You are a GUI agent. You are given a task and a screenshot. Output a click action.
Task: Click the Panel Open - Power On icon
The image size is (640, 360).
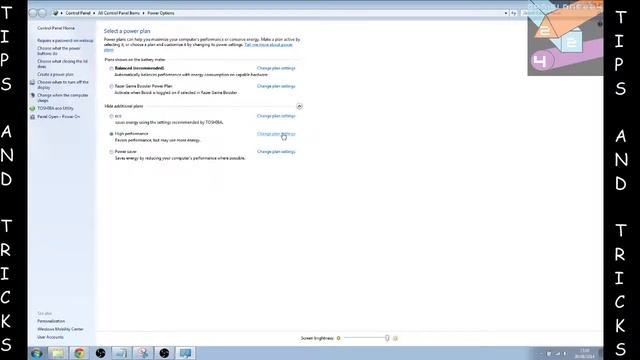click(x=32, y=117)
